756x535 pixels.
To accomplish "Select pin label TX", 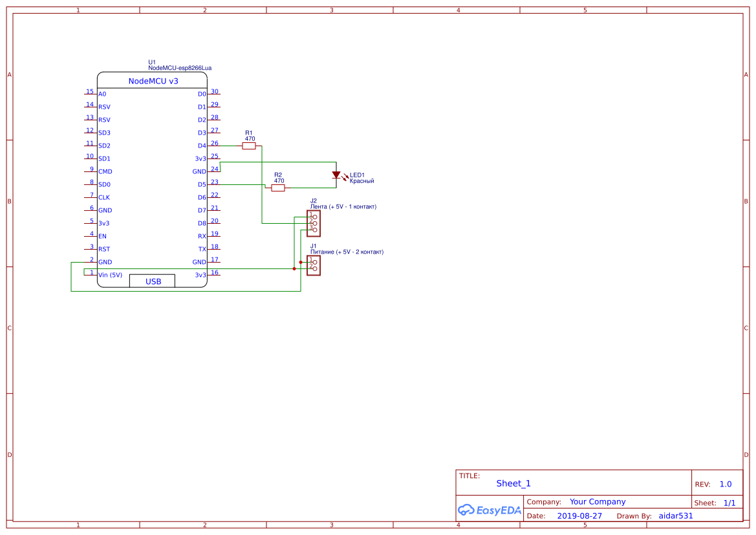I will click(202, 250).
